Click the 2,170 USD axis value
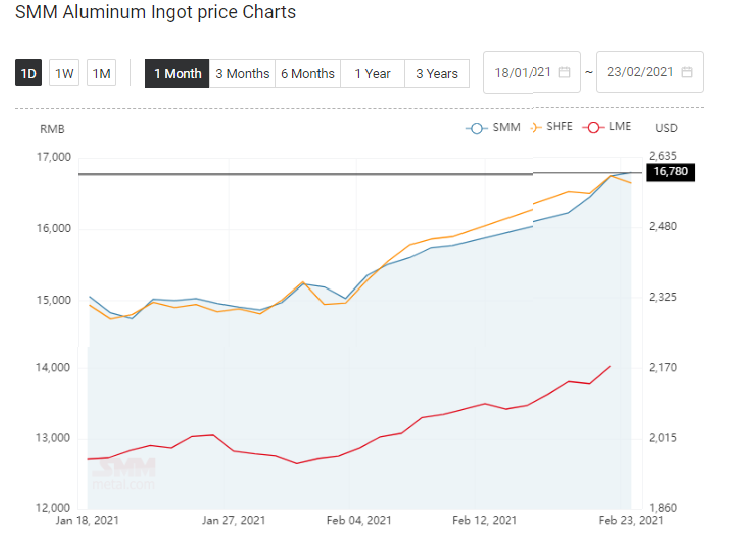 [663, 368]
